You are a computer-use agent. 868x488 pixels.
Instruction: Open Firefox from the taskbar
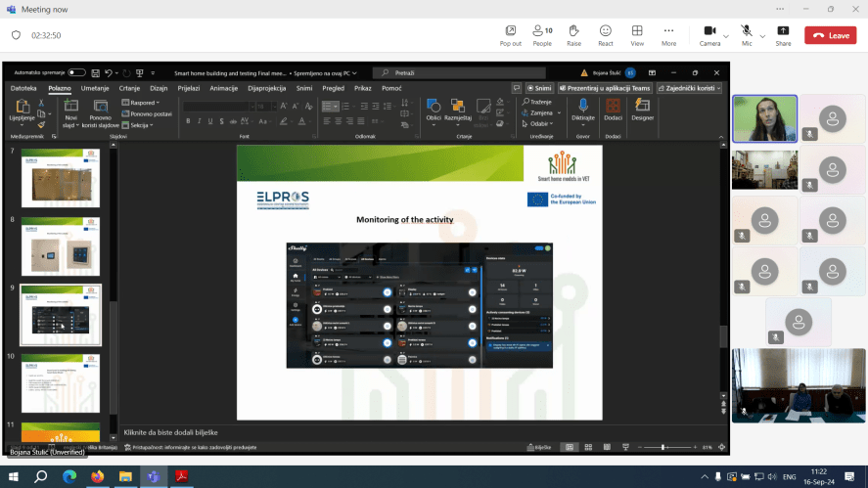98,476
